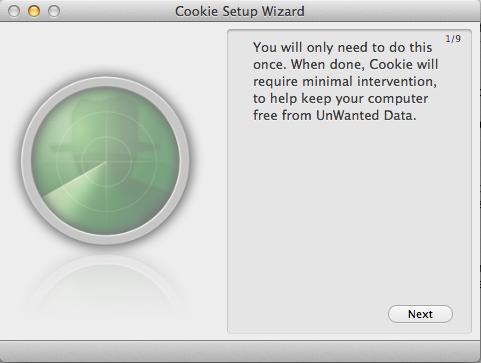Click the hat silhouette inside the radar
The height and width of the screenshot is (363, 481).
pyautogui.click(x=105, y=133)
